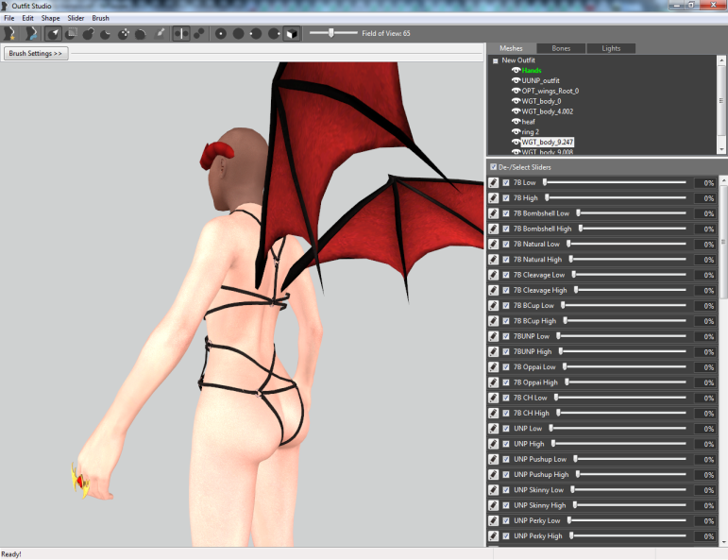Uncheck the 7B CH Low checkbox
The height and width of the screenshot is (560, 728).
click(x=506, y=398)
